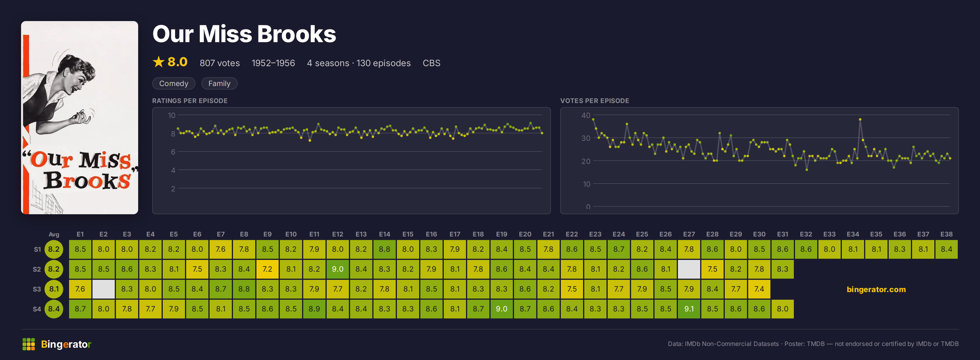Select the S2 average 8.2 circle

[54, 269]
